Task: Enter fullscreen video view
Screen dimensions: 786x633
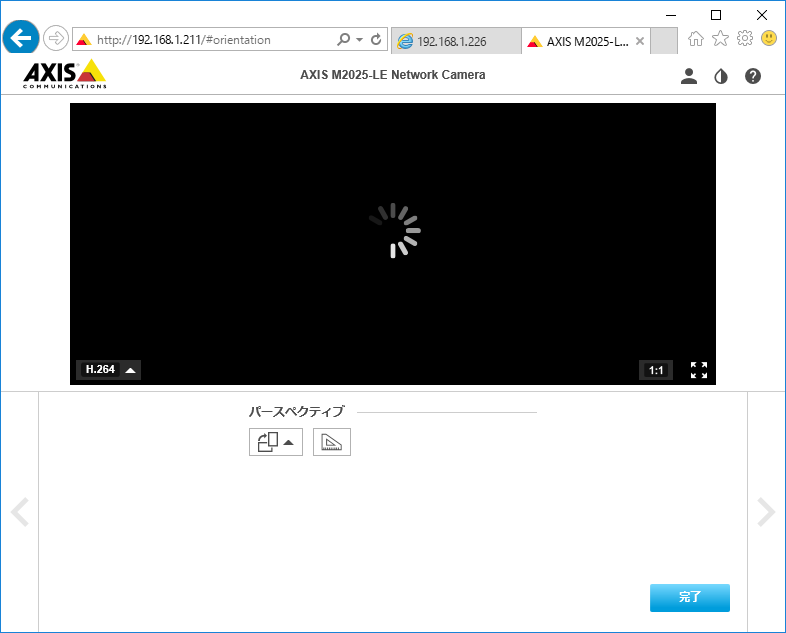Action: point(699,370)
